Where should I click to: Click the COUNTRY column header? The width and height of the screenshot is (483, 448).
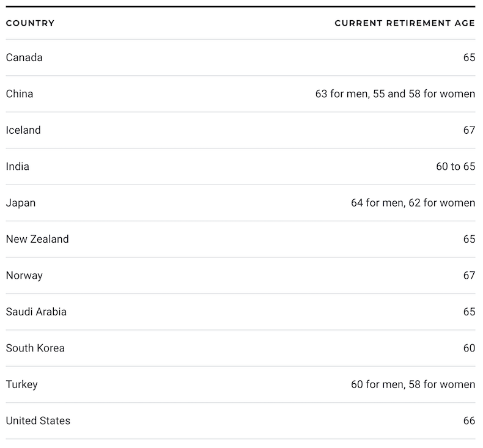tap(30, 23)
